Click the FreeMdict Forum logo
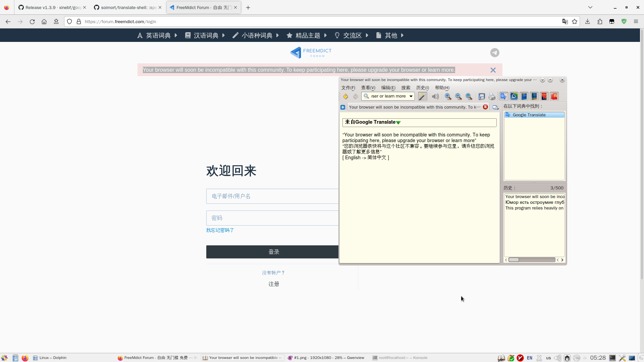The width and height of the screenshot is (644, 362). (311, 53)
